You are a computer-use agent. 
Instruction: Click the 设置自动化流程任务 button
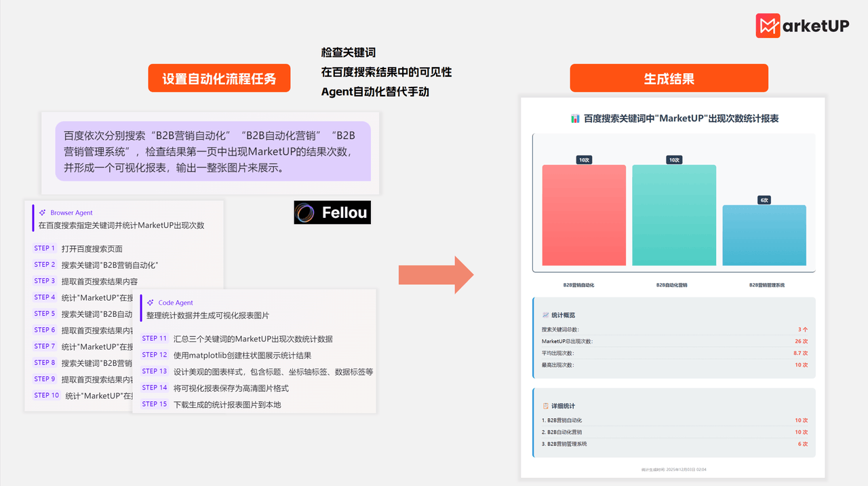[218, 77]
